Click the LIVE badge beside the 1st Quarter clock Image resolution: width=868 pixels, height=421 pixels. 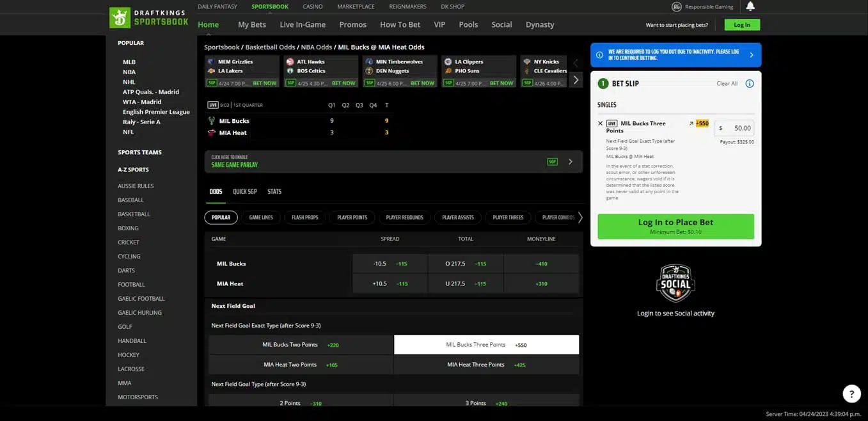213,105
